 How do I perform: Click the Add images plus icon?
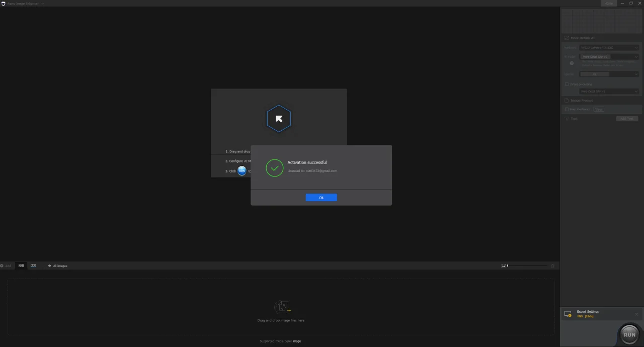tap(2, 266)
